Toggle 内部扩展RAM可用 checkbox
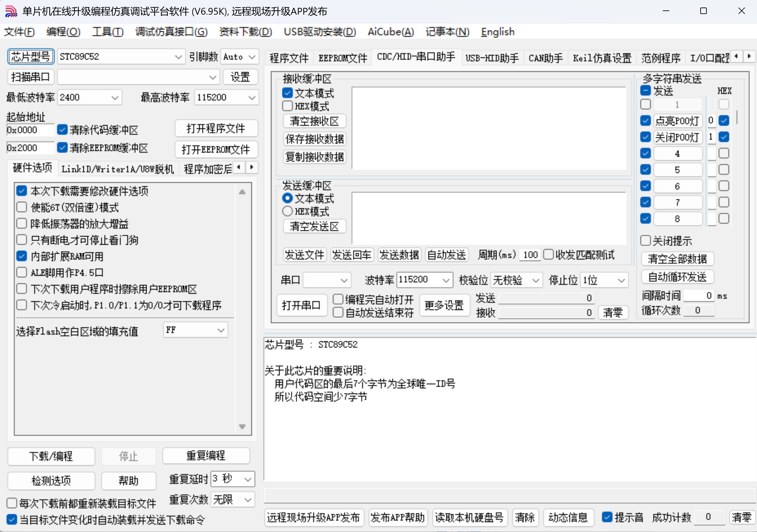This screenshot has width=757, height=532. coord(22,256)
